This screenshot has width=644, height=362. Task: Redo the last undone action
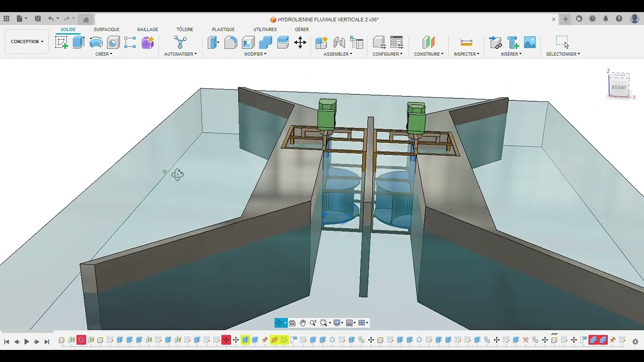pyautogui.click(x=66, y=19)
